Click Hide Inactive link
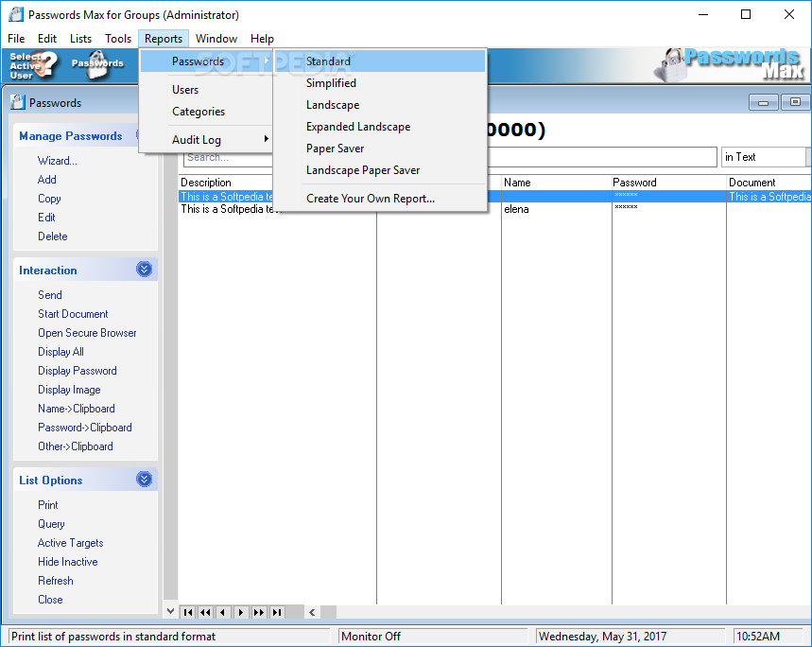This screenshot has width=812, height=647. click(67, 562)
